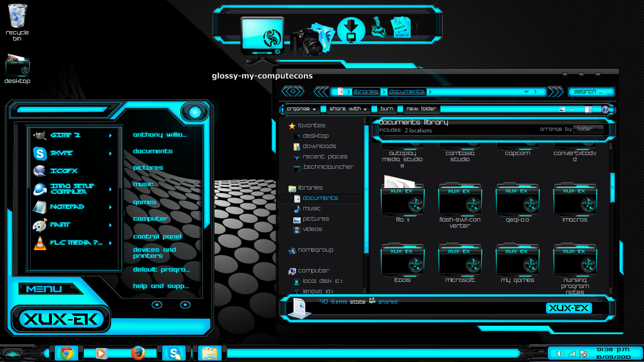Expand Notepad jump list arrow
Image resolution: width=644 pixels, height=362 pixels.
tap(110, 207)
